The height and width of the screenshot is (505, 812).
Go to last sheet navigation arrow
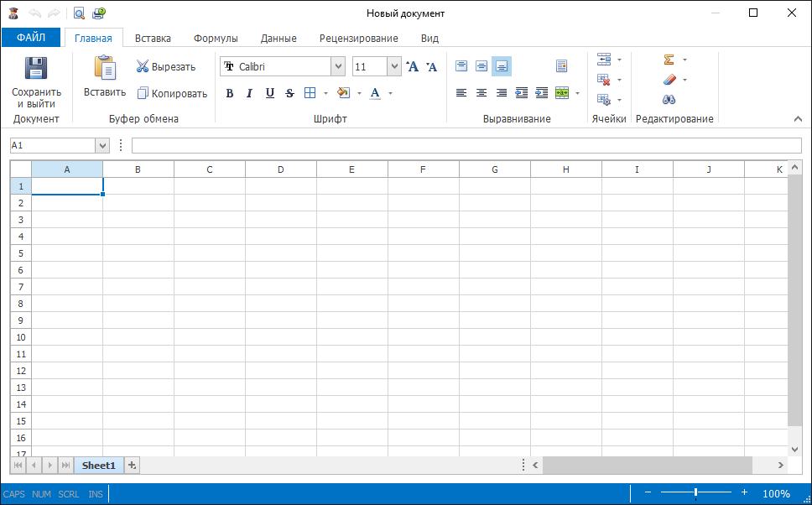65,465
